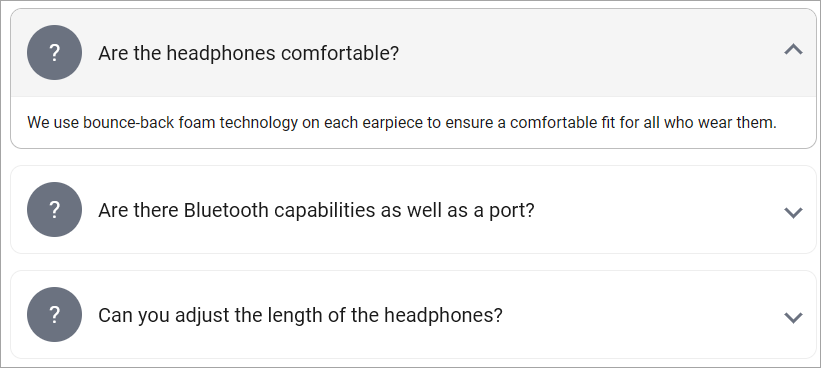
Task: Open "Can you adjust the length" question title
Action: [x=301, y=315]
